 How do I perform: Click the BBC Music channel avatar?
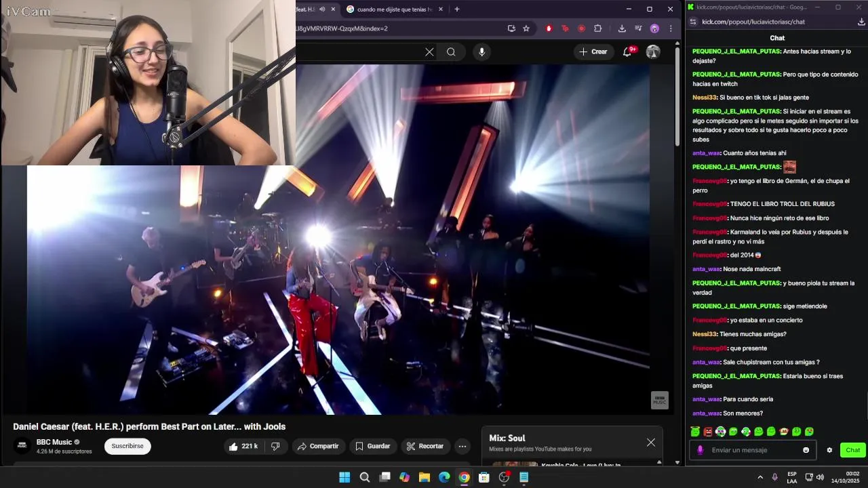tap(22, 446)
